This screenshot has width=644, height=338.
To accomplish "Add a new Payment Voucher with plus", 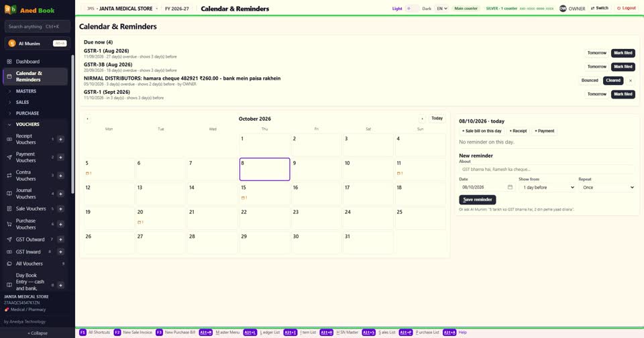I will 61,158.
